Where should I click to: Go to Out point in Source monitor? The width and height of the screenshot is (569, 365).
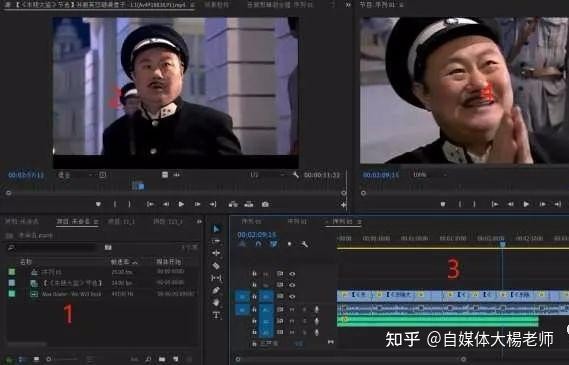click(213, 204)
